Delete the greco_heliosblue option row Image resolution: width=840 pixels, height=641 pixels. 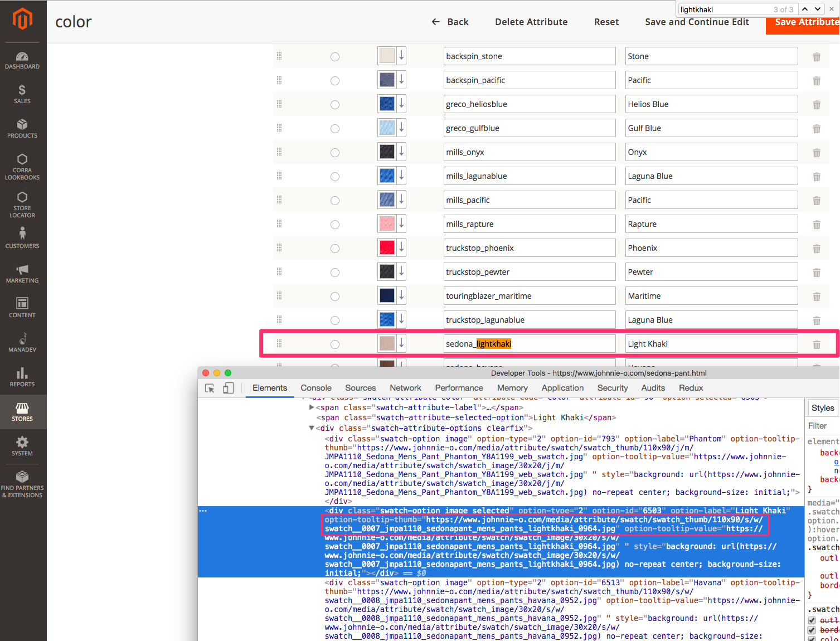(817, 105)
